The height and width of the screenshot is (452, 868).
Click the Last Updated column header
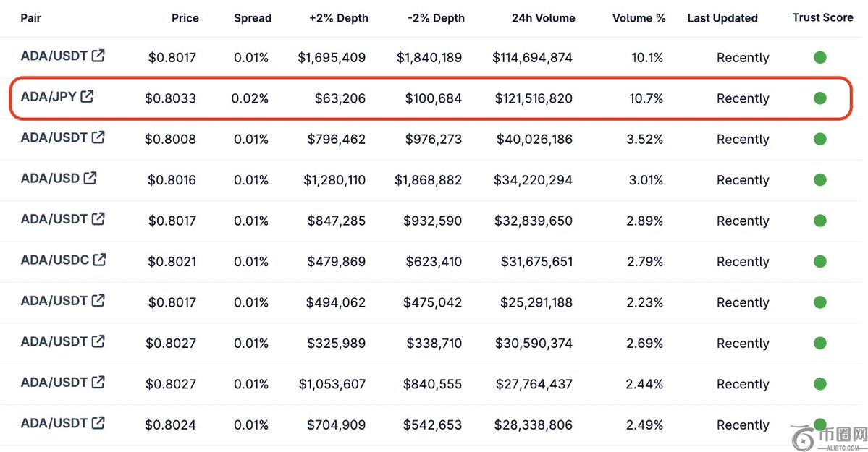tap(722, 18)
